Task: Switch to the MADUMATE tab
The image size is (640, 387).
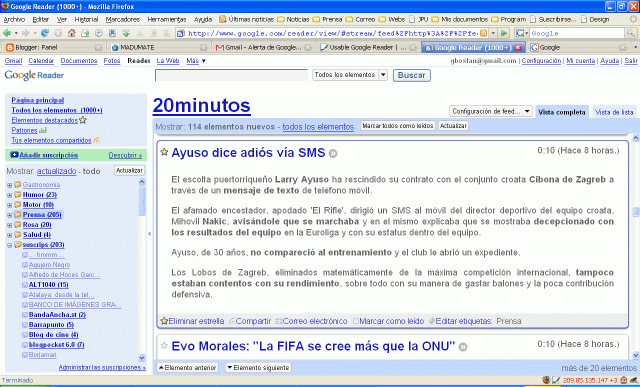Action: 159,47
